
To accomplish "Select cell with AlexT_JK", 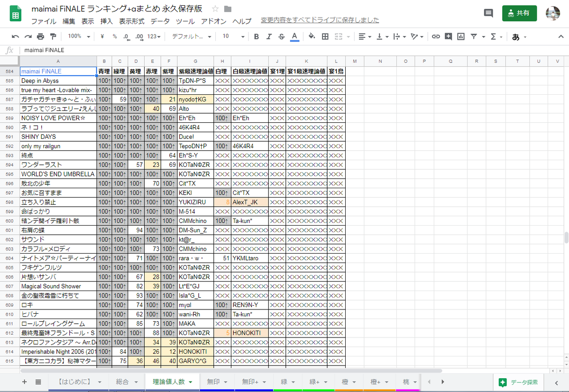I will pos(250,202).
